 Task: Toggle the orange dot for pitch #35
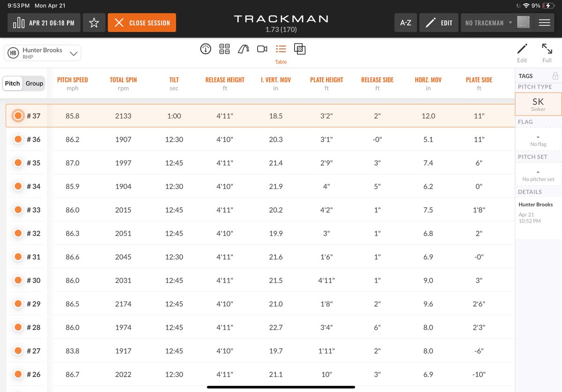(x=18, y=163)
